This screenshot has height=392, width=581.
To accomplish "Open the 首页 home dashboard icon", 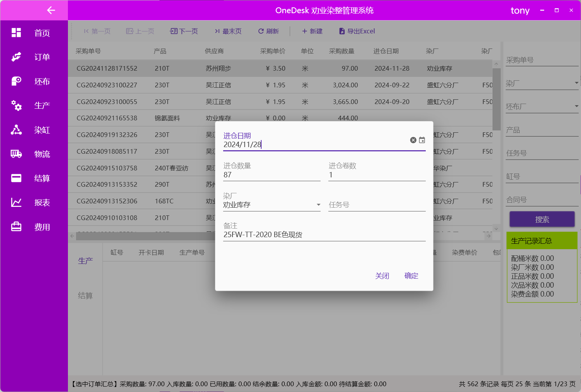I will point(16,33).
